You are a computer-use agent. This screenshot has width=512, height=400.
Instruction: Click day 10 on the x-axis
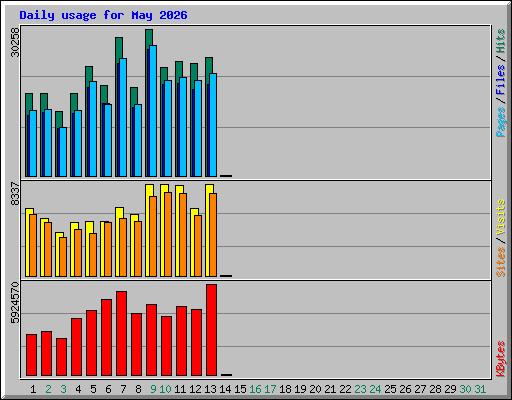pos(165,389)
